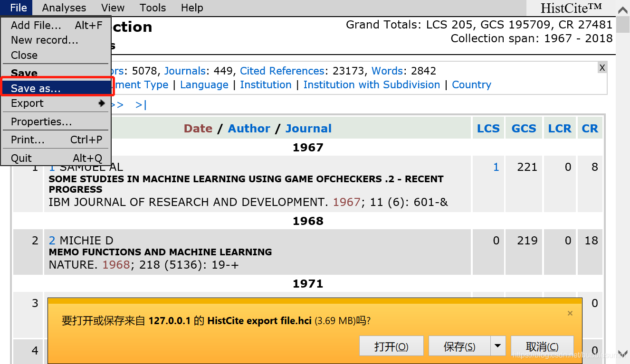Open record 2 MICHIE D link
The image size is (630, 364).
pyautogui.click(x=52, y=241)
